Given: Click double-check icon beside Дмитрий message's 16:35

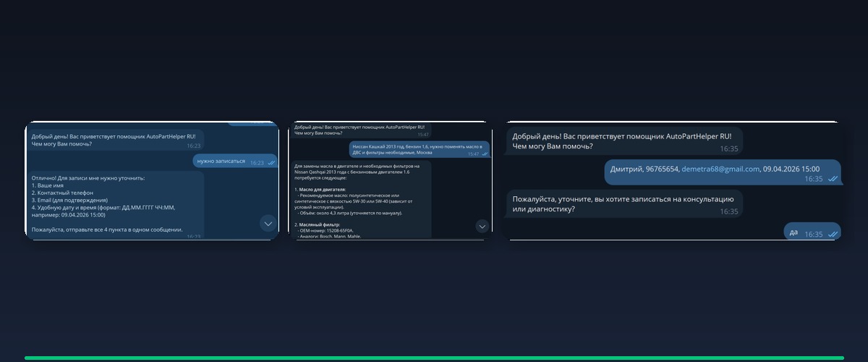Looking at the screenshot, I should tap(833, 178).
